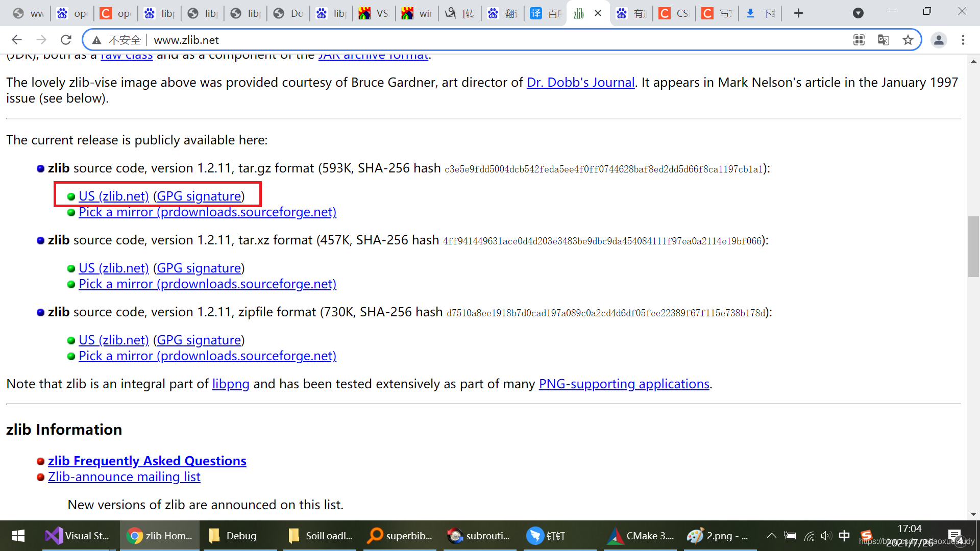Open Chrome three-dot menu
This screenshot has width=980, height=551.
(963, 40)
